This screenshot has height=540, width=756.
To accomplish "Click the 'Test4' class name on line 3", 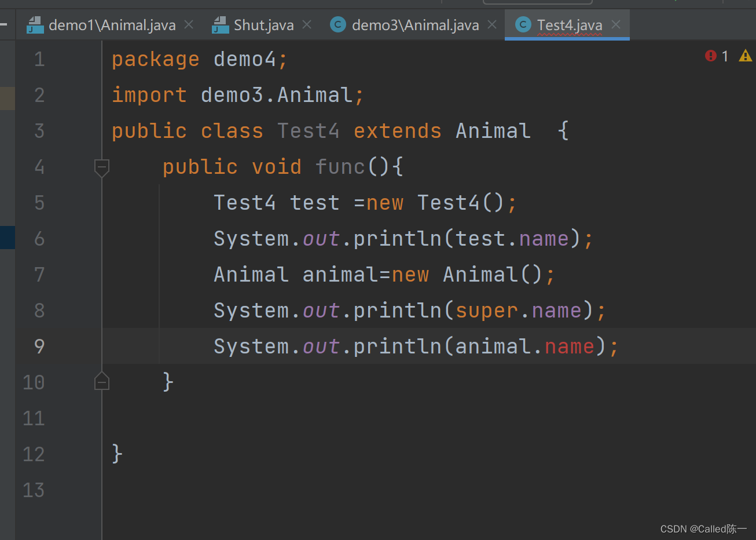I will pyautogui.click(x=308, y=131).
